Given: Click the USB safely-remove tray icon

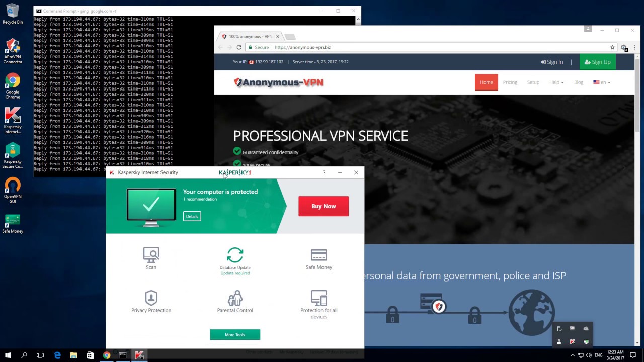Looking at the screenshot, I should pos(558,328).
